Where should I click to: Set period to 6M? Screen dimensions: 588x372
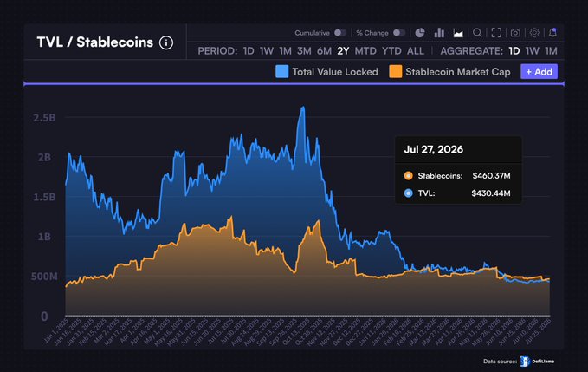[324, 51]
